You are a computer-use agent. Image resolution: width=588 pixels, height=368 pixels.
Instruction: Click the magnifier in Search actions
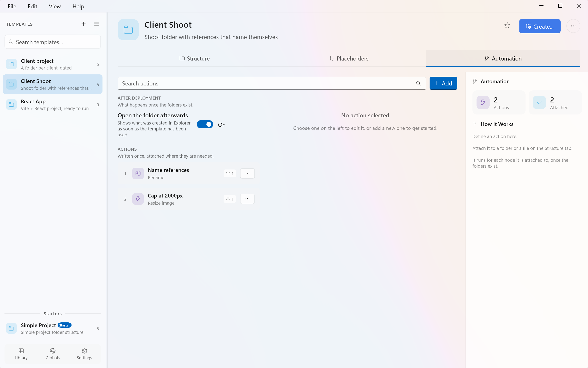point(418,83)
